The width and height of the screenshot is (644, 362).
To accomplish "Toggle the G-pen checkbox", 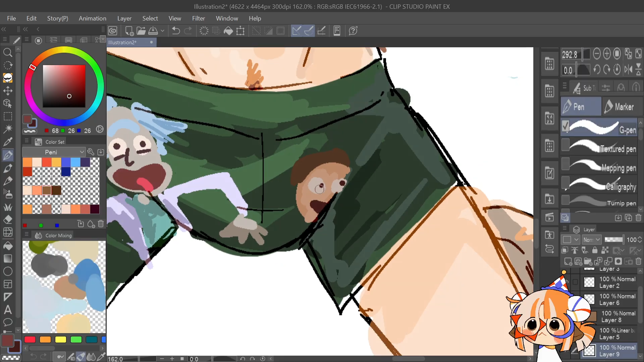I will tap(566, 126).
